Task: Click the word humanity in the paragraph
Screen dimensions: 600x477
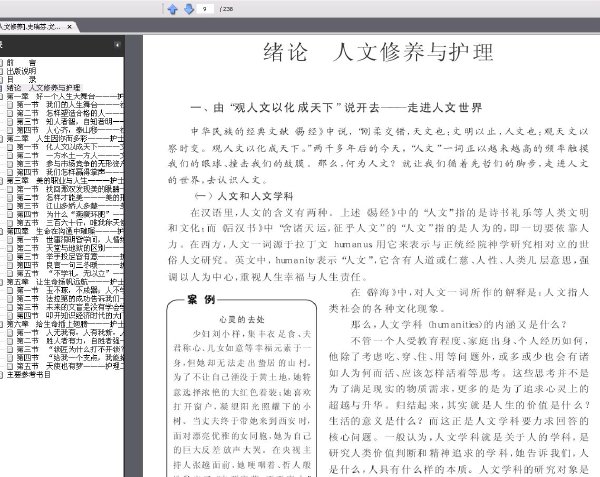Action: [x=295, y=260]
